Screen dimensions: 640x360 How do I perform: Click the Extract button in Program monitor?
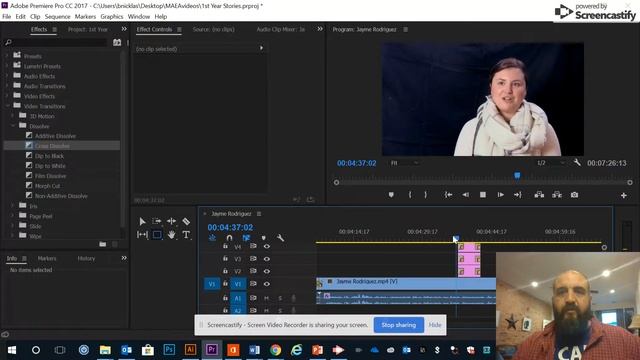557,195
